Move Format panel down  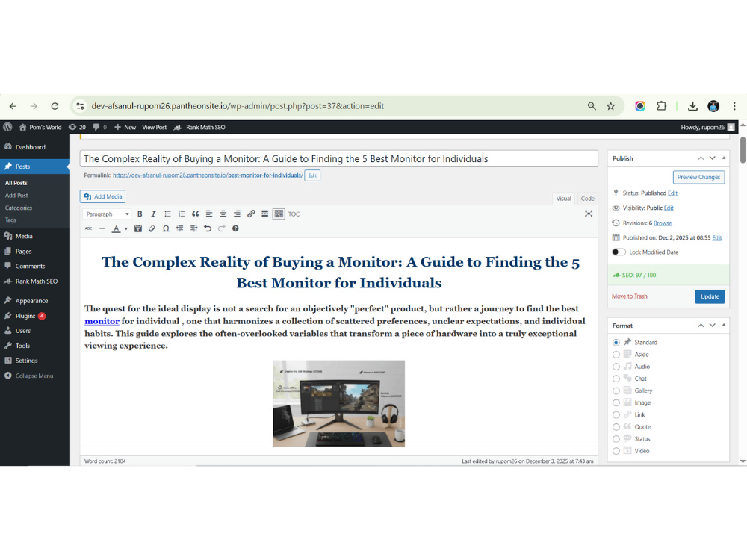click(x=712, y=326)
